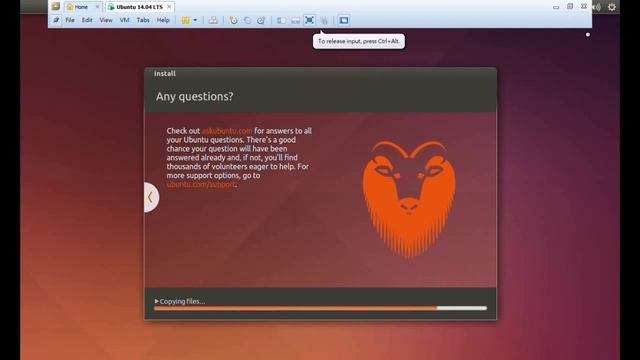Open the Tabs menu
The height and width of the screenshot is (360, 640).
coord(143,20)
